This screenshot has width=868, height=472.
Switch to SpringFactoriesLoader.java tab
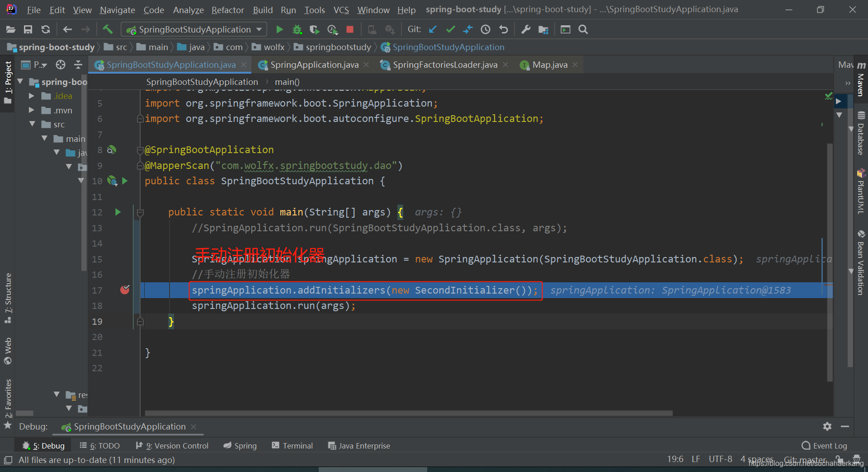[445, 65]
